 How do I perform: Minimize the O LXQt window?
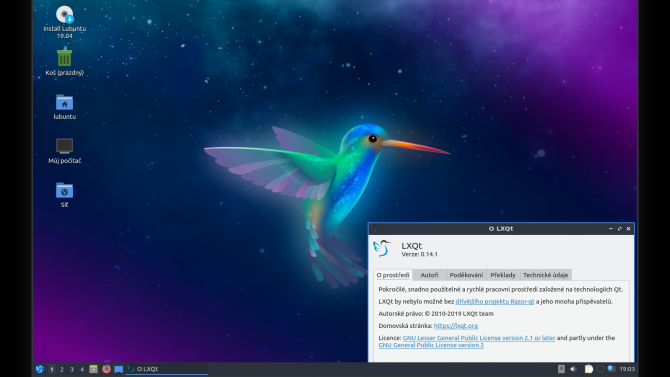click(x=611, y=229)
